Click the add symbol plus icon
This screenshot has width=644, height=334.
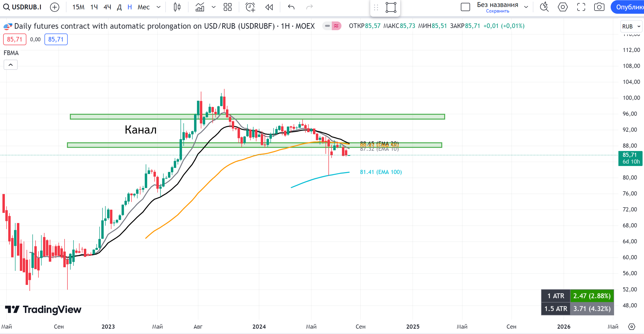point(55,7)
